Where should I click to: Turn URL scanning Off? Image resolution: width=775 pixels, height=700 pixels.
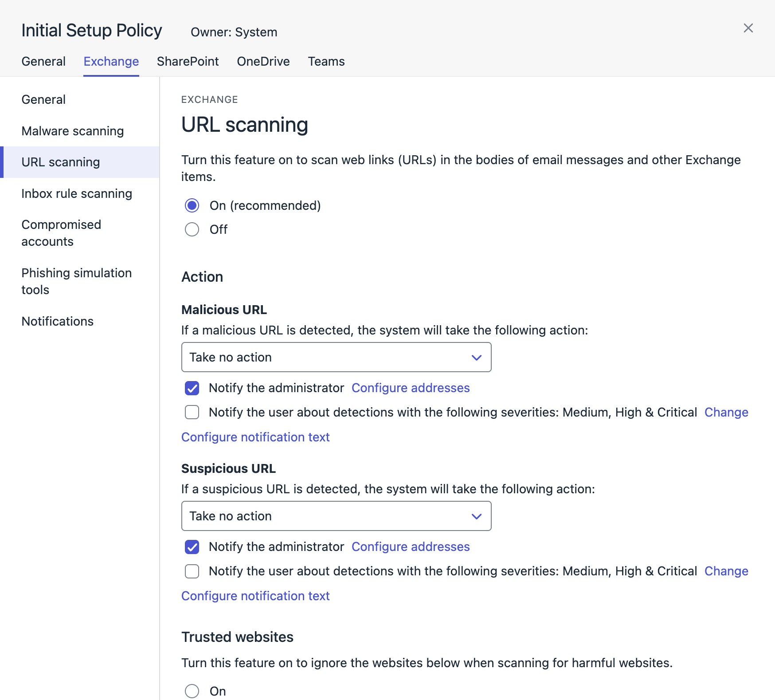click(x=192, y=229)
